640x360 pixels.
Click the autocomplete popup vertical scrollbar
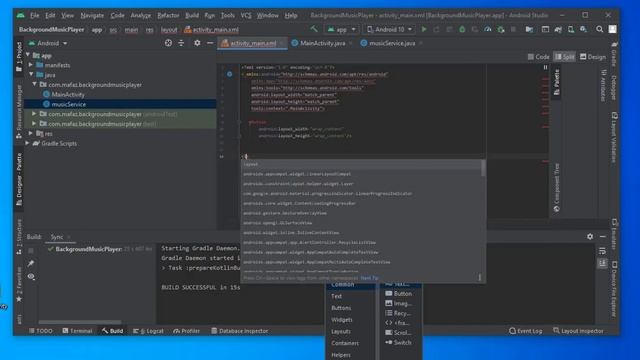[483, 168]
